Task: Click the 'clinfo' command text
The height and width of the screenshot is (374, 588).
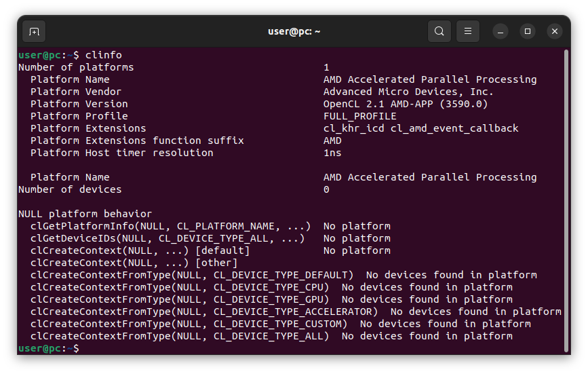Action: pos(104,55)
